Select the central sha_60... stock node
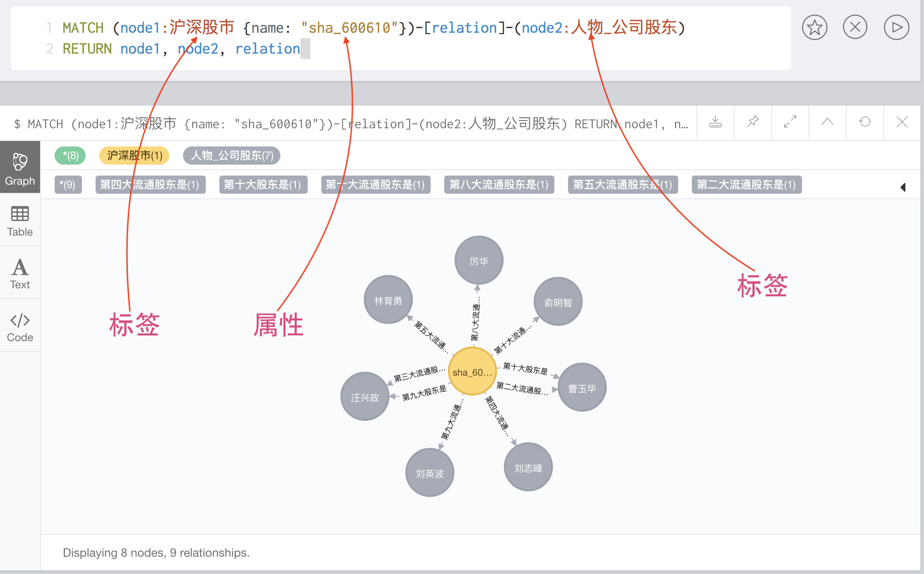 (x=472, y=371)
